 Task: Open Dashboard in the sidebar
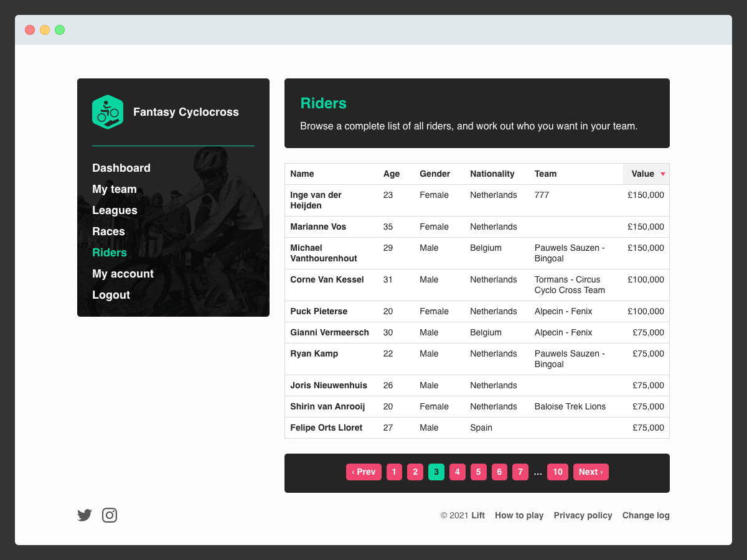121,168
